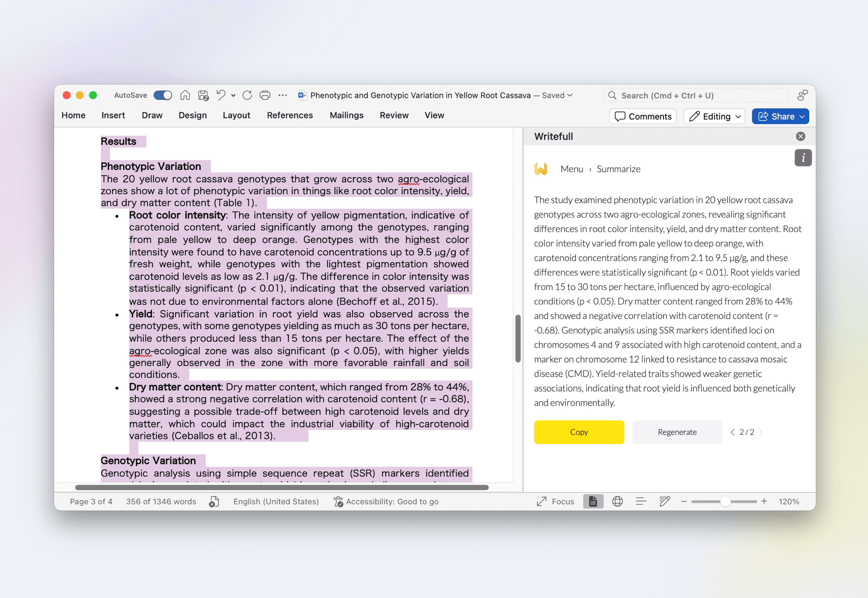The image size is (868, 598).
Task: Click the Home icon in title bar
Action: click(185, 95)
